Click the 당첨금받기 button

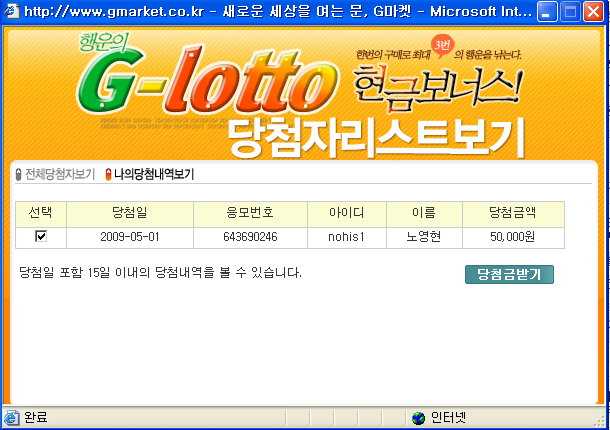pyautogui.click(x=509, y=274)
